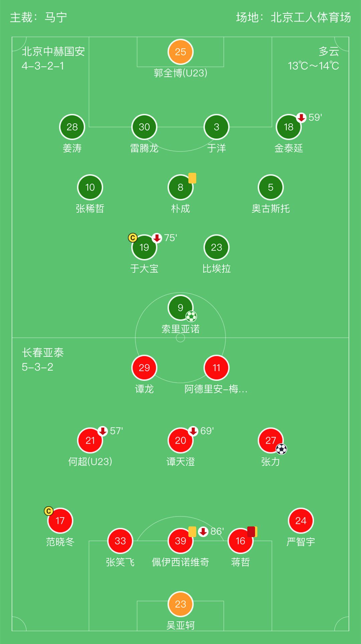Tap the captain badge on 范晓冬

click(x=48, y=511)
